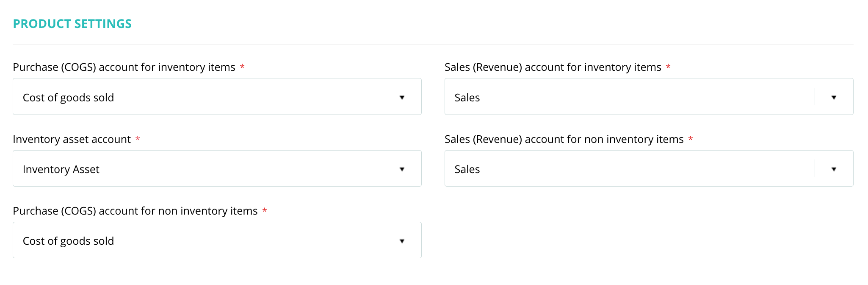Click the 'Inventory asset account' label
868x285 pixels.
[x=72, y=140]
